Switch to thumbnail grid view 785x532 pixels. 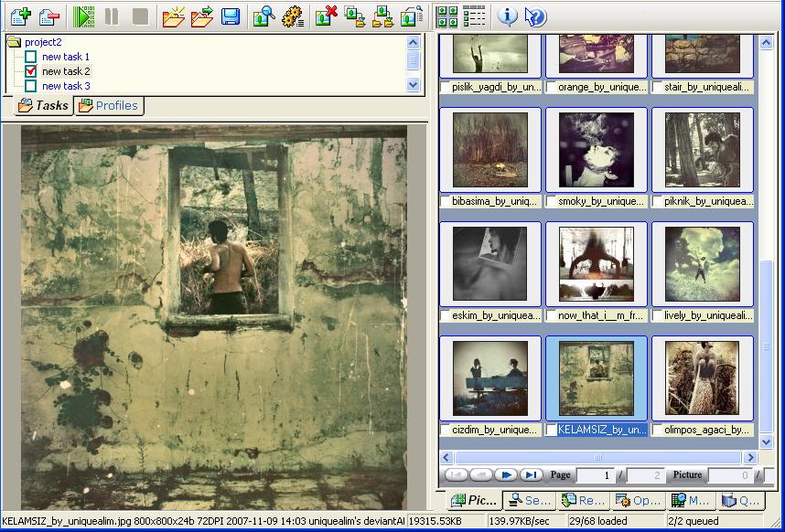(x=446, y=16)
